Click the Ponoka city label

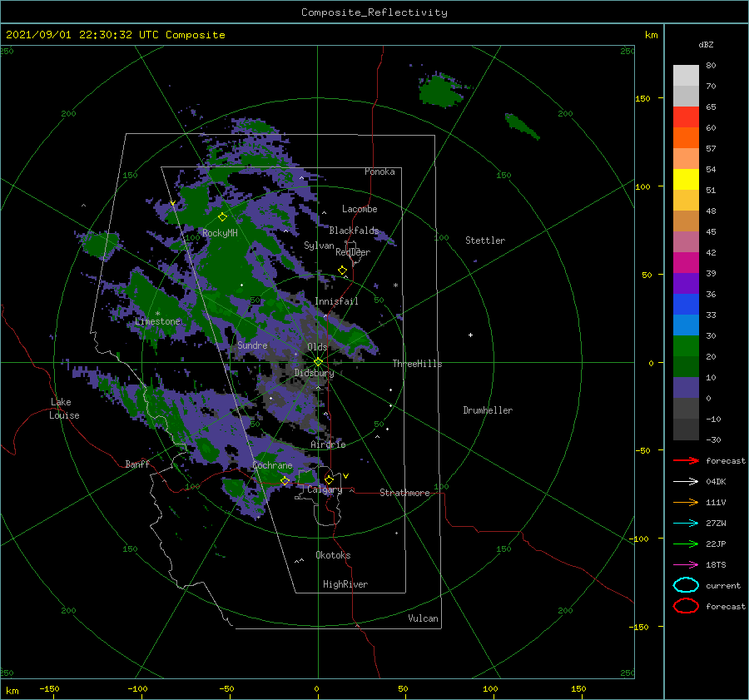(x=379, y=171)
